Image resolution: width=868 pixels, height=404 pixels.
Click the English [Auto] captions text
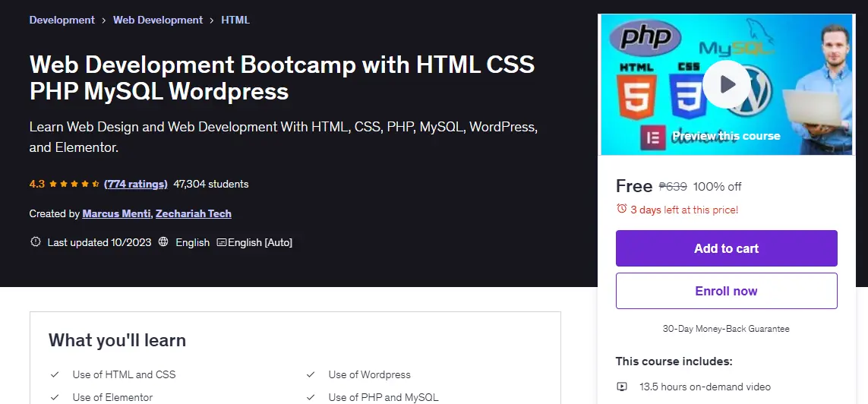coord(260,242)
